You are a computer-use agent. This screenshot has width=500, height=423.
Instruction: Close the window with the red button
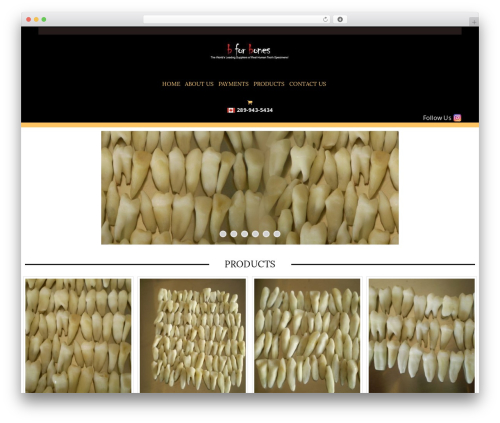coord(29,19)
